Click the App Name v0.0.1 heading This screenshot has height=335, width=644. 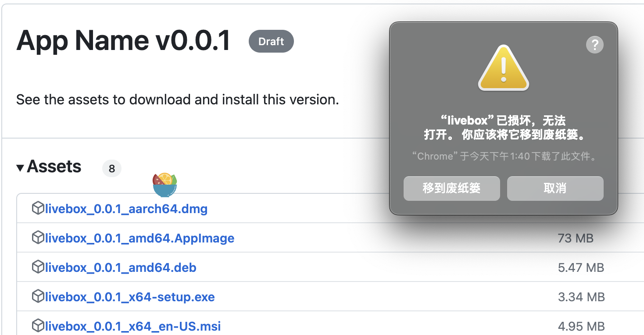[x=122, y=40]
